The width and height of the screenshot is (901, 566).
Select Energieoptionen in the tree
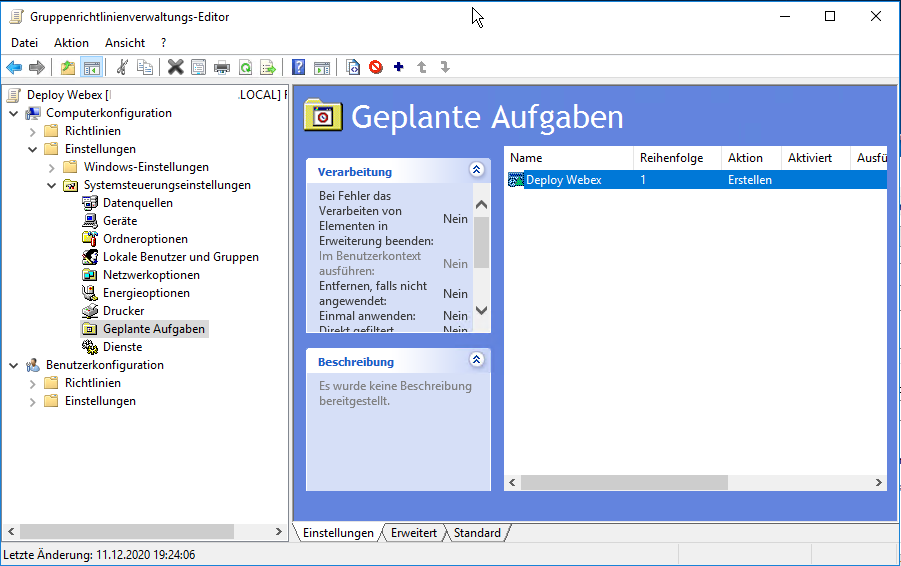pyautogui.click(x=146, y=293)
